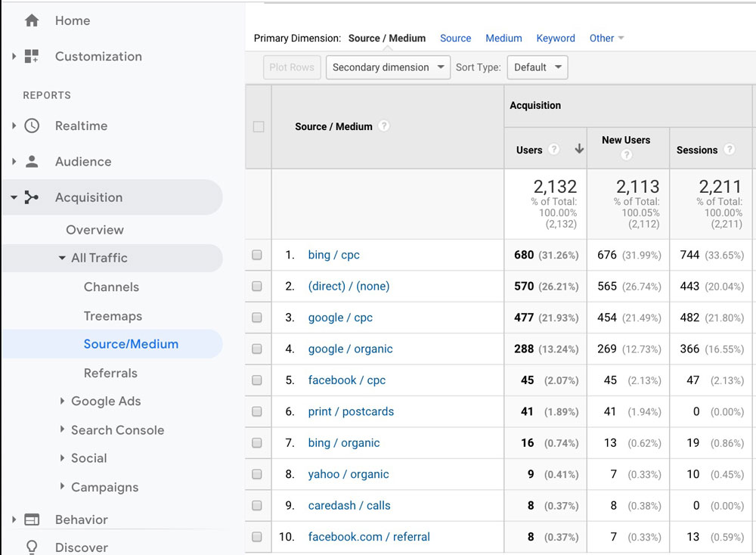Expand the Customization section arrow
This screenshot has height=555, width=756.
pos(14,57)
